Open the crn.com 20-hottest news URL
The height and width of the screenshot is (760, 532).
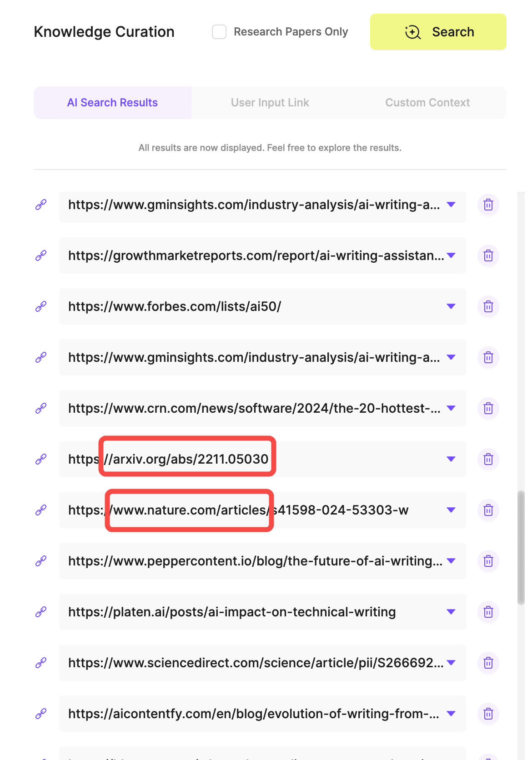pyautogui.click(x=254, y=408)
